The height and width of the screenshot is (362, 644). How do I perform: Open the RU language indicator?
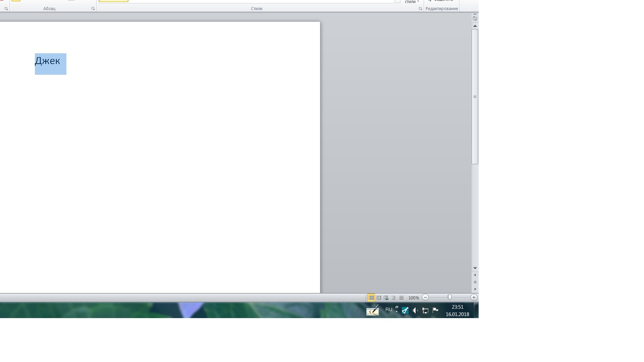(388, 309)
